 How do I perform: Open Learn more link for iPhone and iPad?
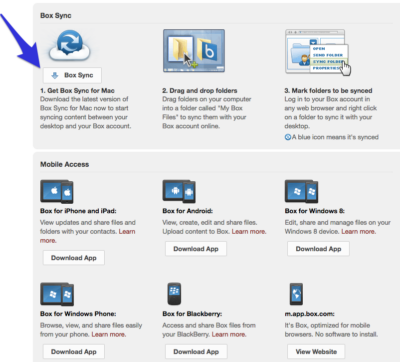coord(127,231)
